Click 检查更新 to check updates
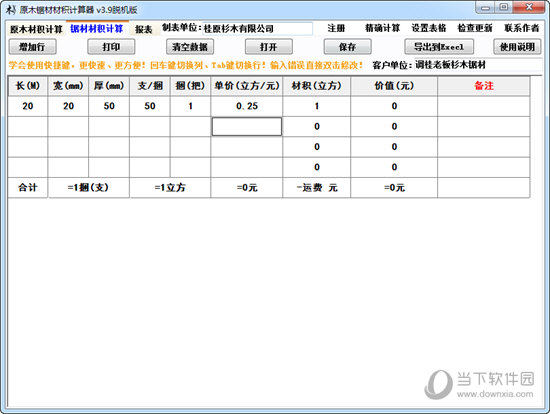550x414 pixels. point(475,28)
